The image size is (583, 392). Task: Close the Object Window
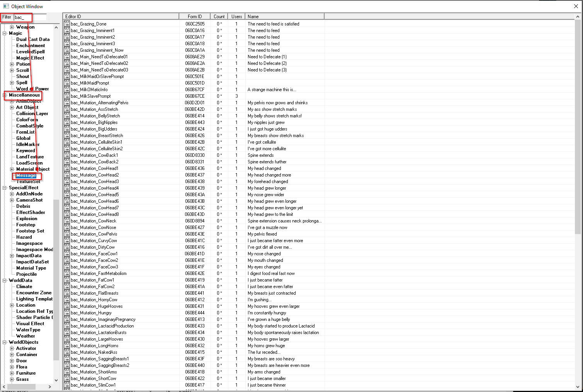[576, 6]
